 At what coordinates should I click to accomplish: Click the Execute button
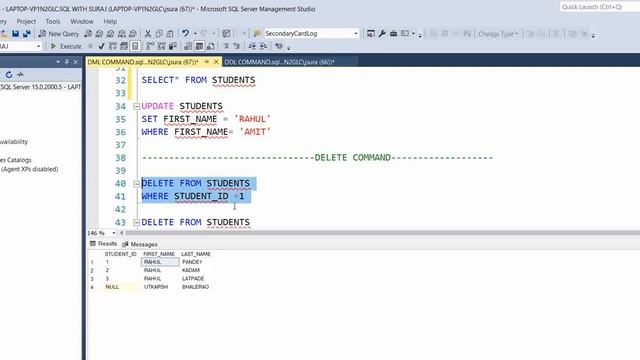tap(66, 46)
